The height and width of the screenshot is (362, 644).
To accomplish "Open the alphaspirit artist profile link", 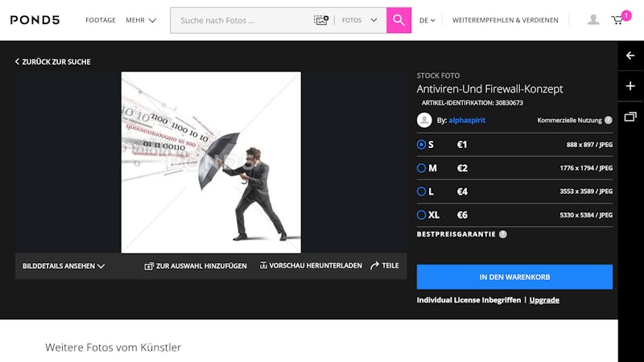I will coord(467,120).
